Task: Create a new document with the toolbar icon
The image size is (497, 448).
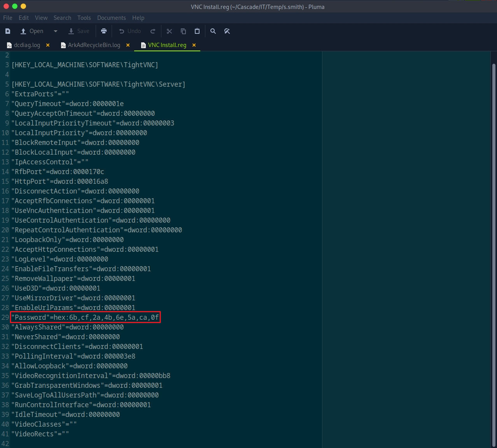Action: 8,31
